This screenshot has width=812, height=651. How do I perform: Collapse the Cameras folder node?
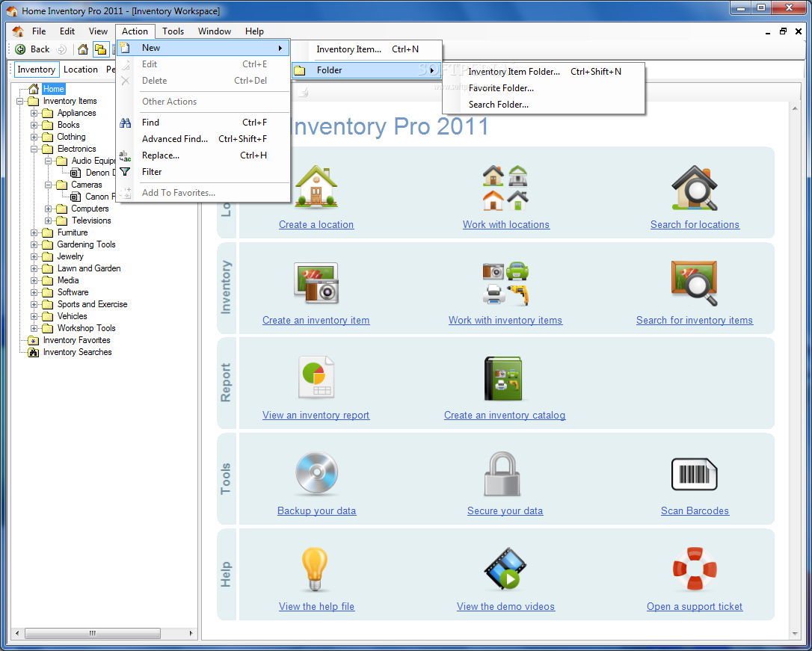point(48,185)
